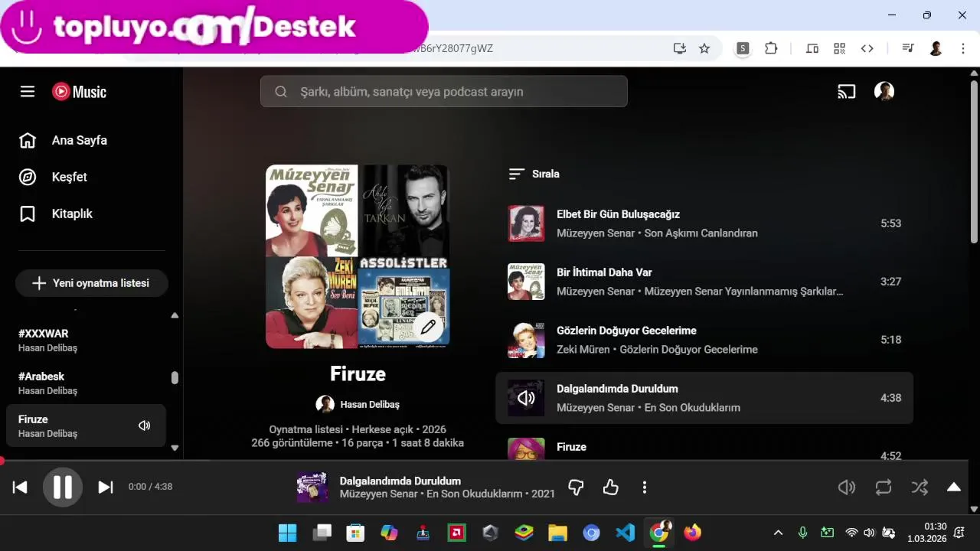Open Chrome media controls icon
The width and height of the screenshot is (980, 551).
908,48
